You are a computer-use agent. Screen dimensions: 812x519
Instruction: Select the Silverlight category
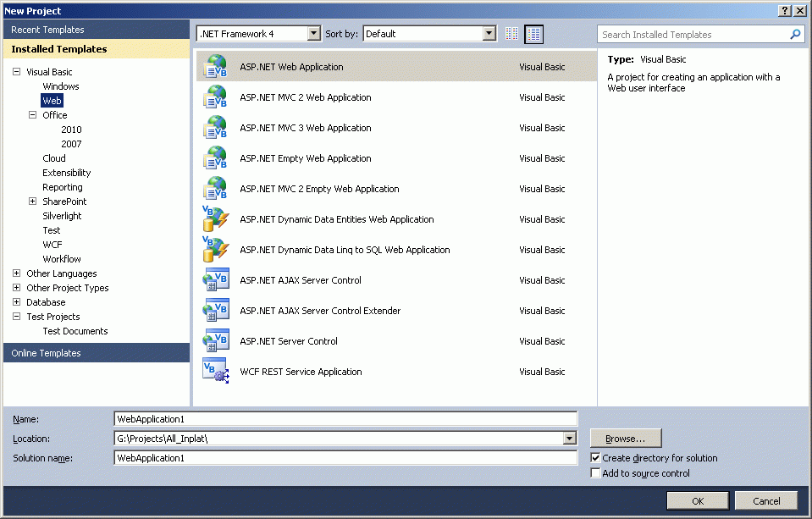[x=62, y=216]
